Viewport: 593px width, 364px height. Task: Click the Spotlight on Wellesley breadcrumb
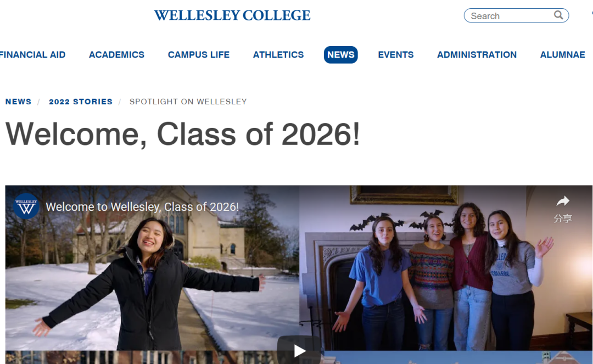188,102
